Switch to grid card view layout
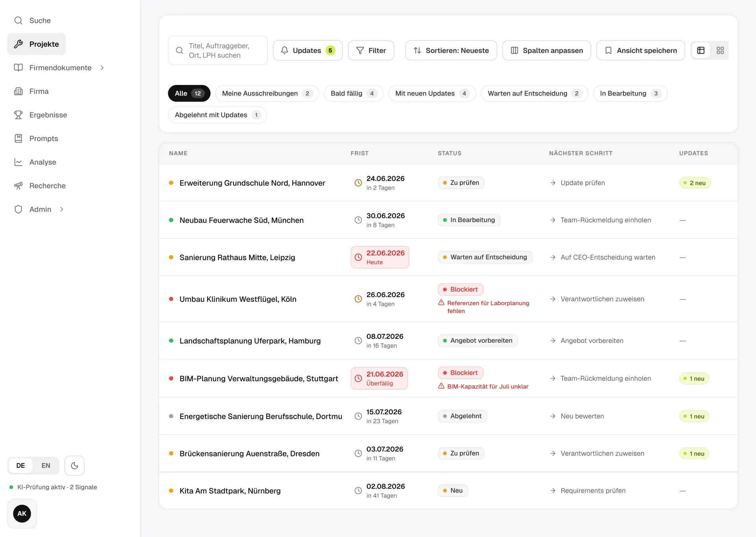 tap(720, 50)
